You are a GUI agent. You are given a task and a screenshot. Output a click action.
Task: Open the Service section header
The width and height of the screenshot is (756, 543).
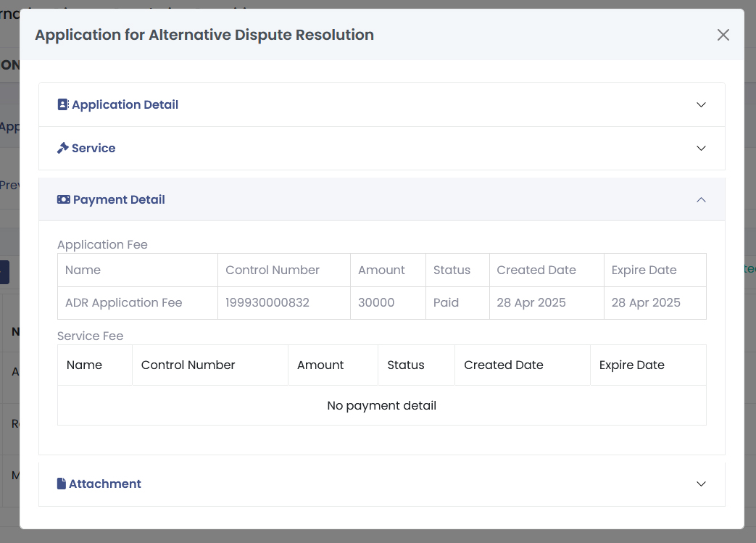coord(94,148)
